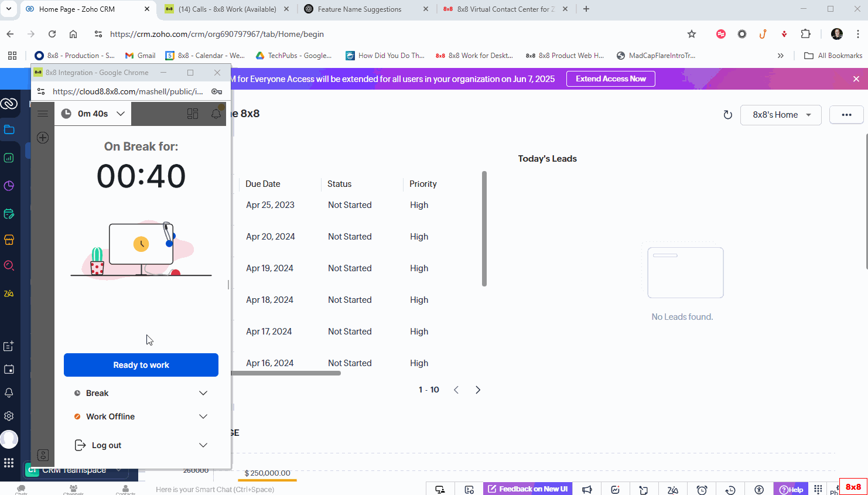Go to next page of tasks
868x495 pixels.
[478, 390]
